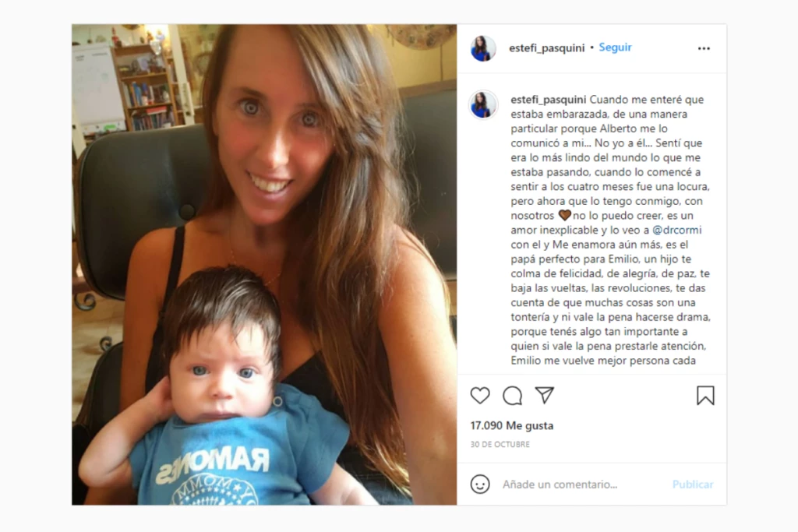Open the estefi_pasquini username in caption
798x532 pixels.
[548, 100]
